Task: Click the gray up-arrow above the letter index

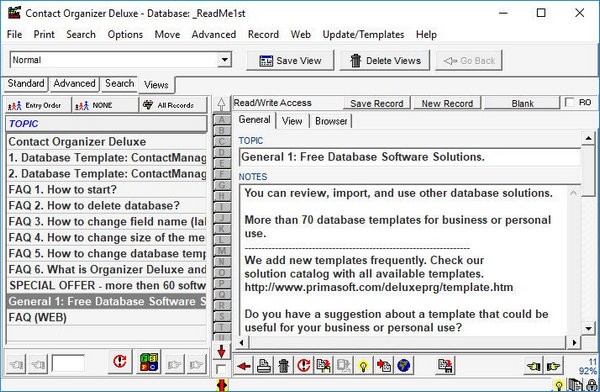Action: click(x=221, y=104)
